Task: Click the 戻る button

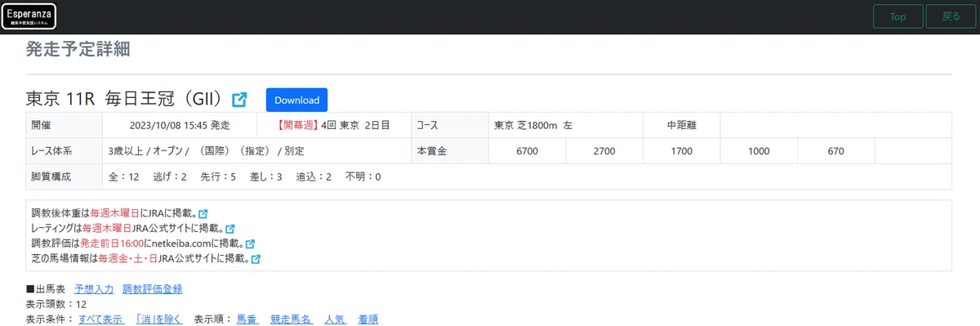Action: point(951,16)
